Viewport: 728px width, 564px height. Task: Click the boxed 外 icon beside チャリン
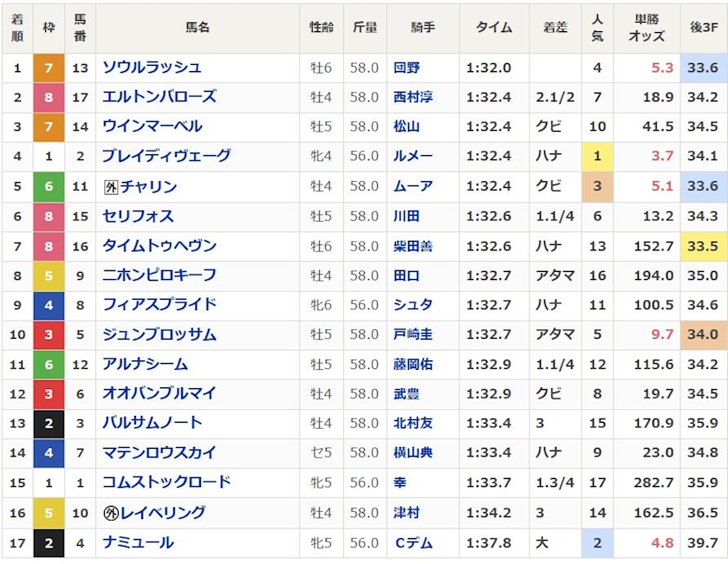110,187
